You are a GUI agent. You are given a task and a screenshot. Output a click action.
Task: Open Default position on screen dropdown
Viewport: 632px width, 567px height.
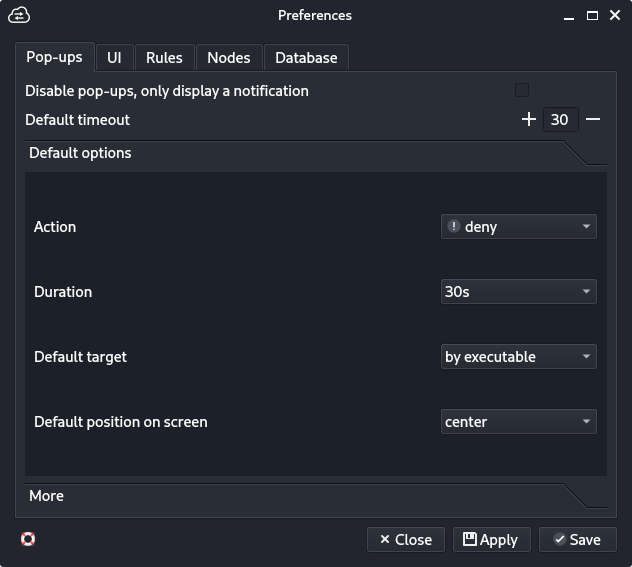tap(518, 422)
